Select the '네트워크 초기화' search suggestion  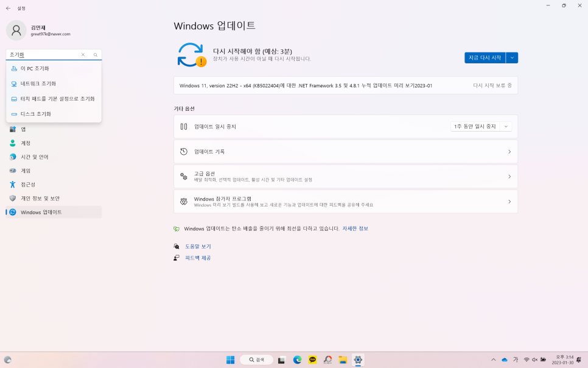[54, 83]
